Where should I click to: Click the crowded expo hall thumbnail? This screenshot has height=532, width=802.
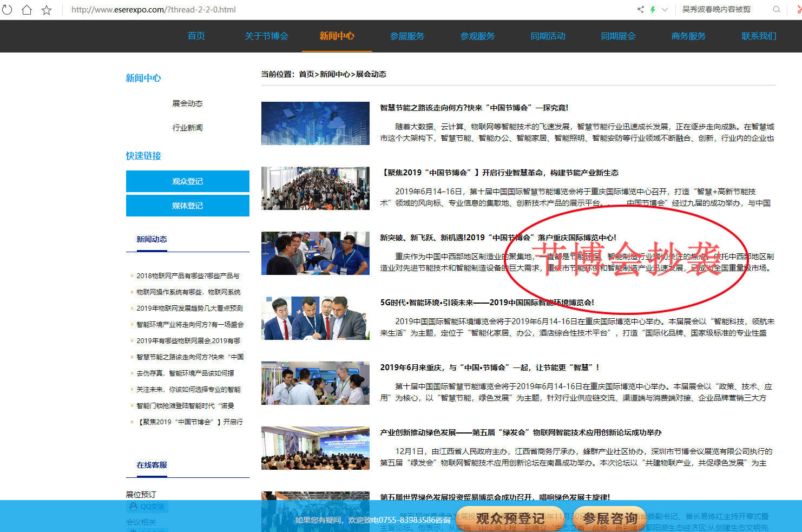point(315,188)
